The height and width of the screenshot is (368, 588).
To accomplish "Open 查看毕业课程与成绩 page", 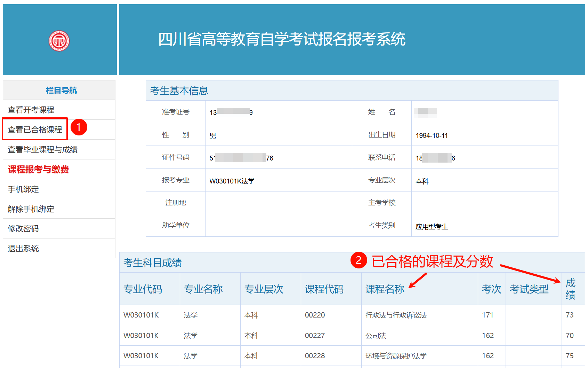I will click(42, 150).
